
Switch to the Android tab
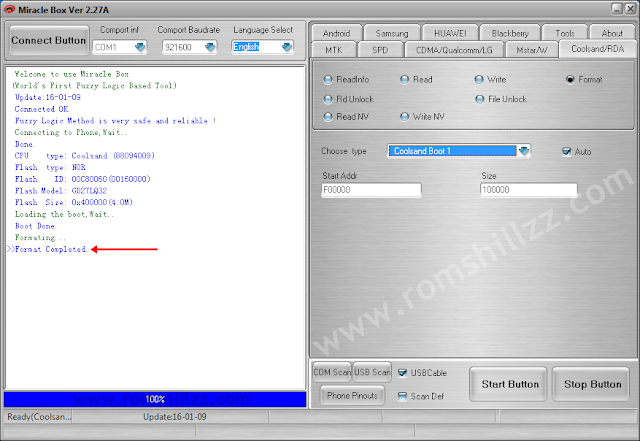336,33
